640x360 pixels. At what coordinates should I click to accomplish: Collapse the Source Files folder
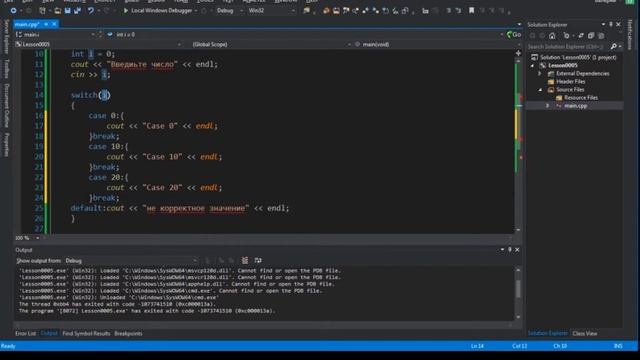[540, 90]
